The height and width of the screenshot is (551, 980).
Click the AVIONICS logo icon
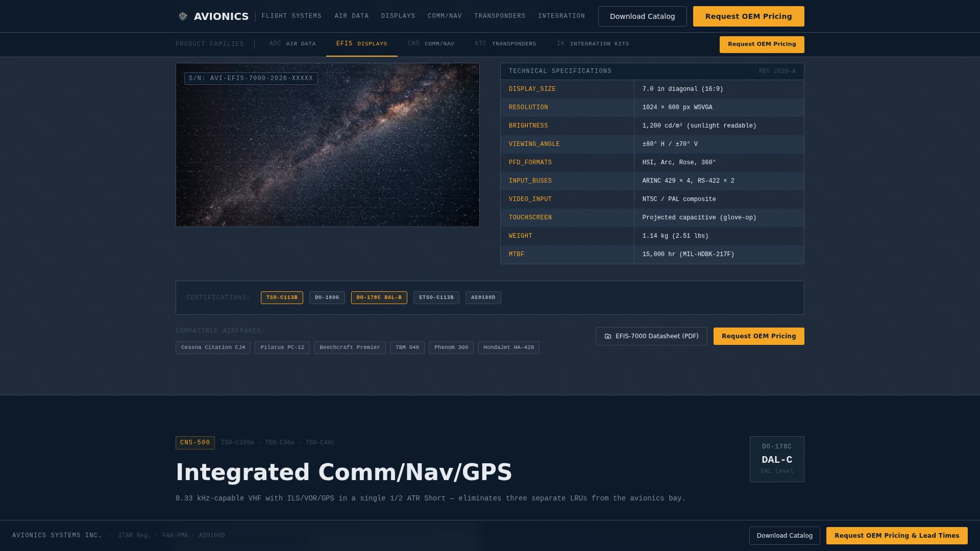coord(182,16)
